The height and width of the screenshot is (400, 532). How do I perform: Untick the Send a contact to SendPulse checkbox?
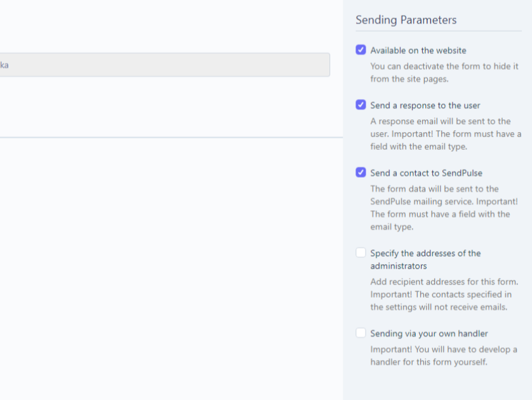tap(361, 172)
